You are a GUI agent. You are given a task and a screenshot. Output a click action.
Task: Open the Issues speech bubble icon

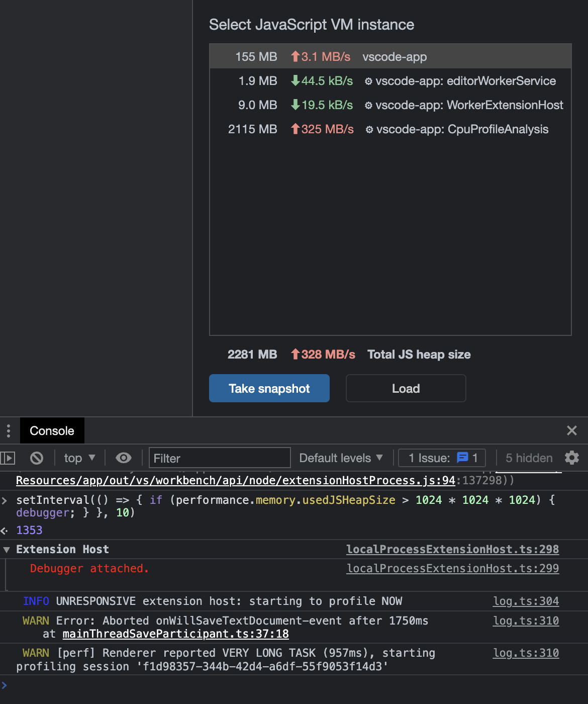coord(462,458)
